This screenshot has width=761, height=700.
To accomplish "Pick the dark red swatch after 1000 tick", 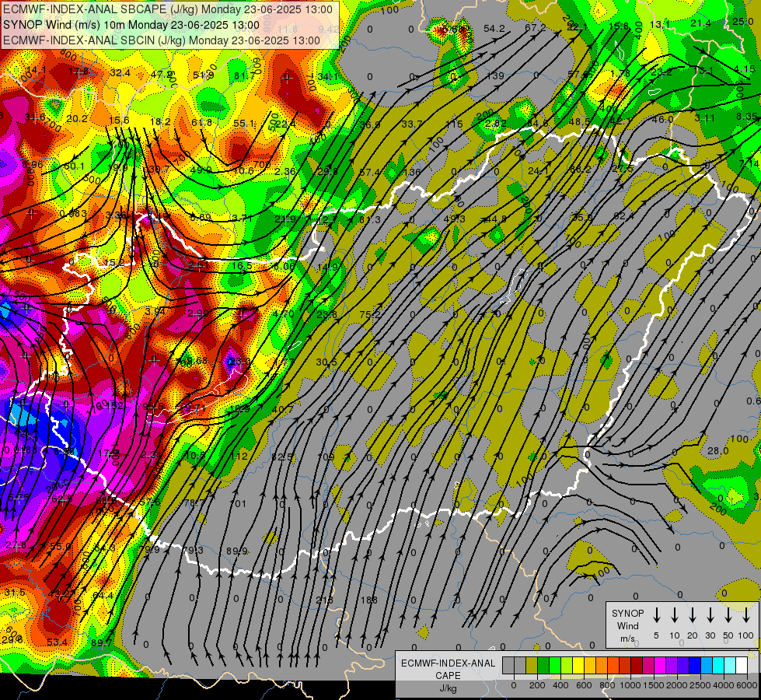I will pyautogui.click(x=637, y=666).
